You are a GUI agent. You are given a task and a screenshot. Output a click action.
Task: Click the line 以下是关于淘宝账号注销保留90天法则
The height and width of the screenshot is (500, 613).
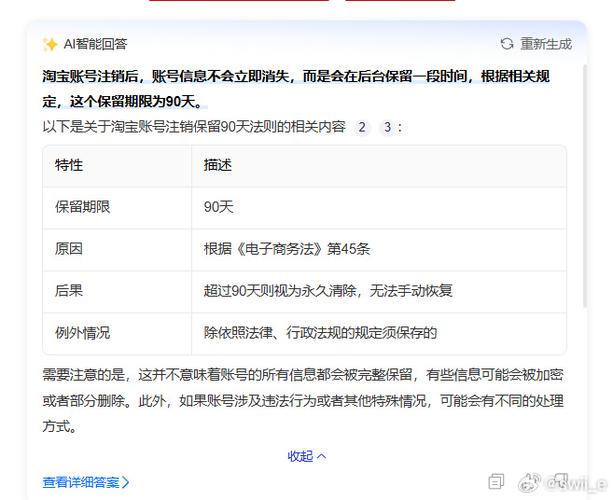pos(194,127)
